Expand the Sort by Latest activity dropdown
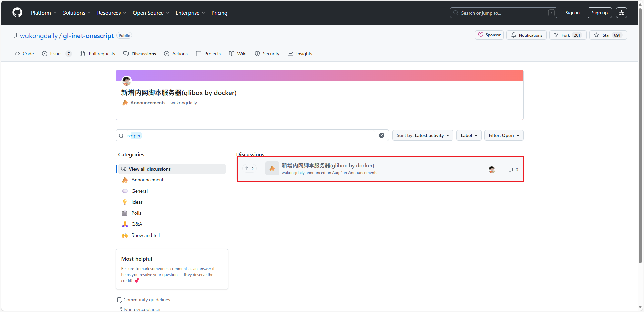The width and height of the screenshot is (644, 312). coord(423,135)
